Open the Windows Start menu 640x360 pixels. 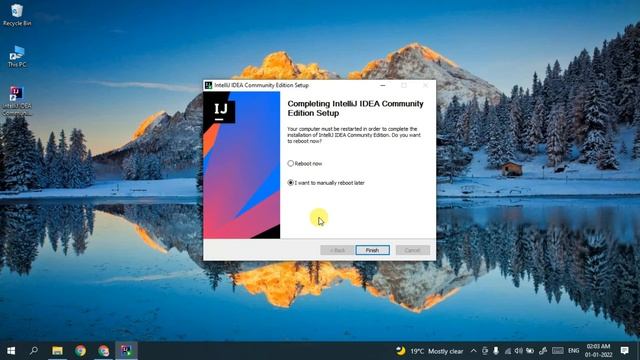point(11,351)
